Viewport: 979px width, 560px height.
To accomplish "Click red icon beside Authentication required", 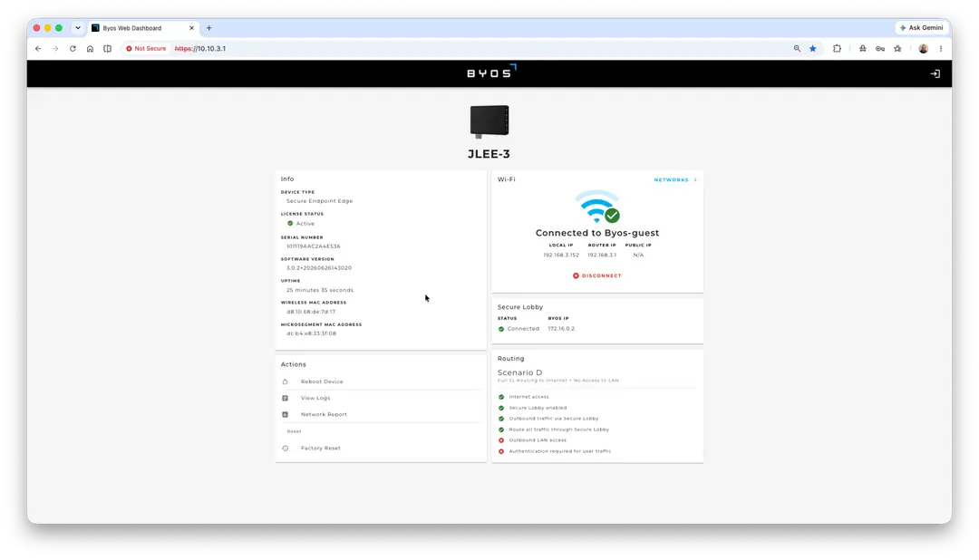I will click(500, 451).
